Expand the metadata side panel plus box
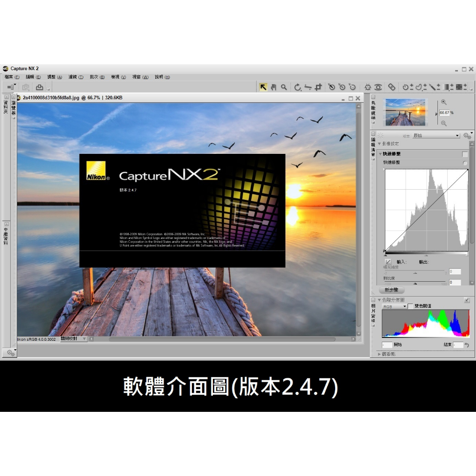This screenshot has width=476, height=476. coord(7,224)
